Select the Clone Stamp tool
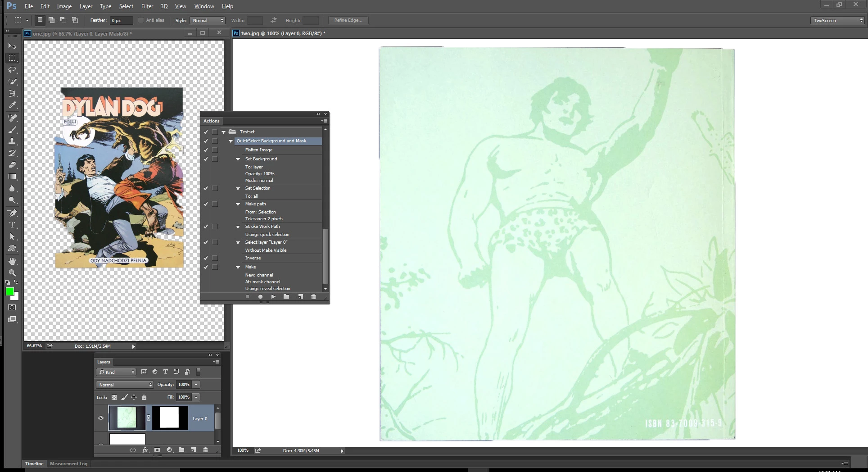Viewport: 868px width, 472px height. (12, 141)
